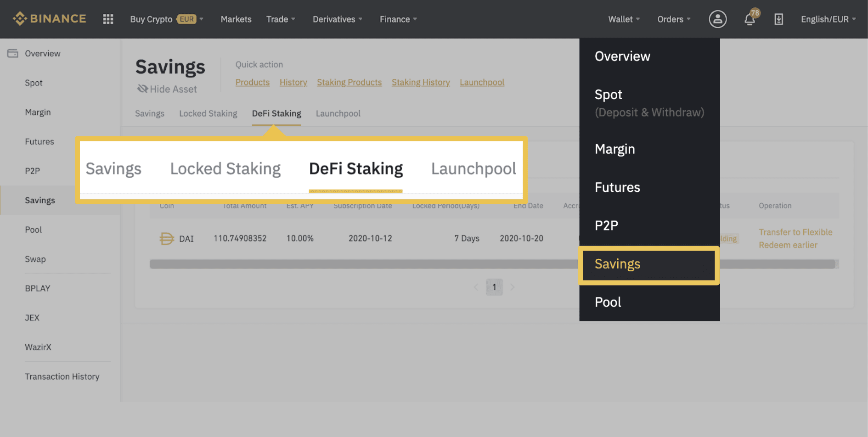Toggle Hide Asset eye icon
The width and height of the screenshot is (868, 437).
pyautogui.click(x=142, y=89)
